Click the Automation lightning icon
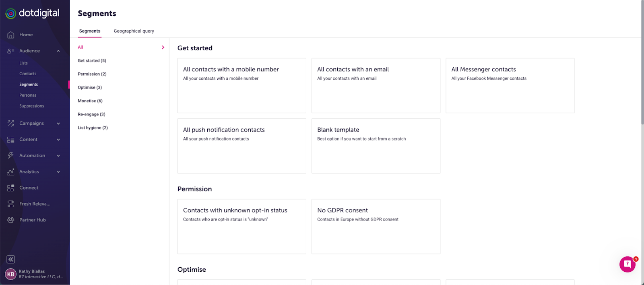 point(11,156)
